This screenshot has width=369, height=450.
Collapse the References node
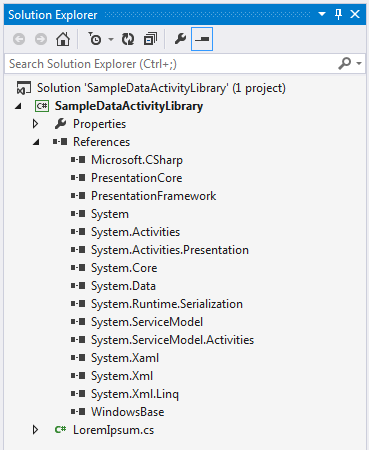[36, 142]
